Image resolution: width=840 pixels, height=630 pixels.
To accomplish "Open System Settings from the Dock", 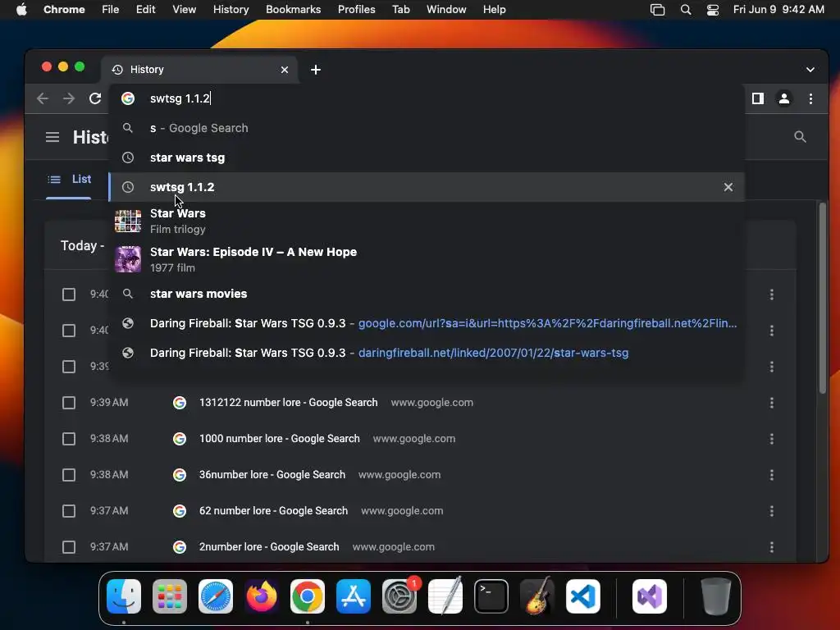I will [399, 596].
